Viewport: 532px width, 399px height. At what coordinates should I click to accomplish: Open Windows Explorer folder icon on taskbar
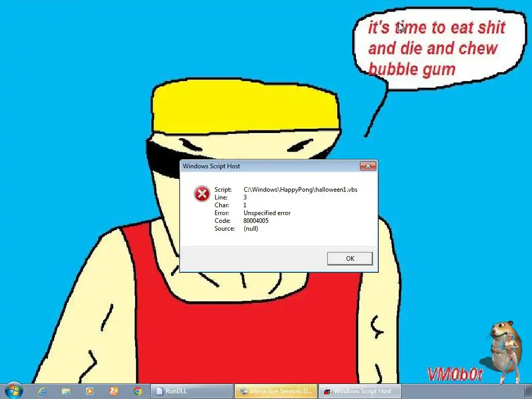(x=66, y=391)
